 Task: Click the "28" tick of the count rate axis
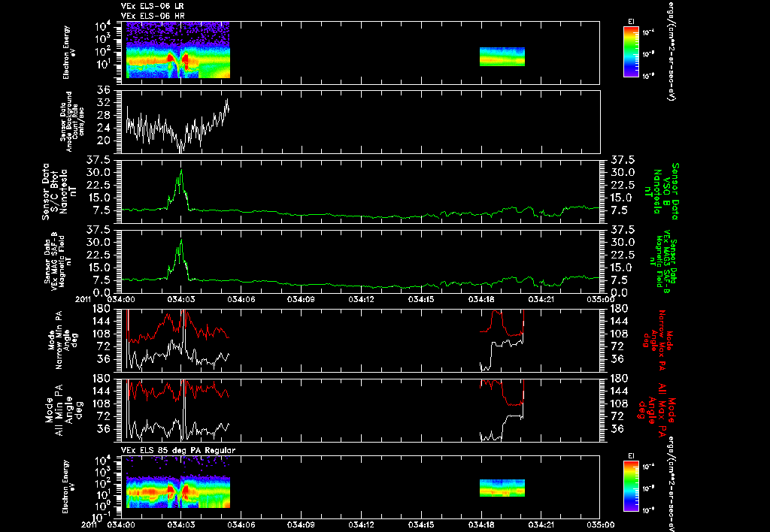pyautogui.click(x=103, y=115)
